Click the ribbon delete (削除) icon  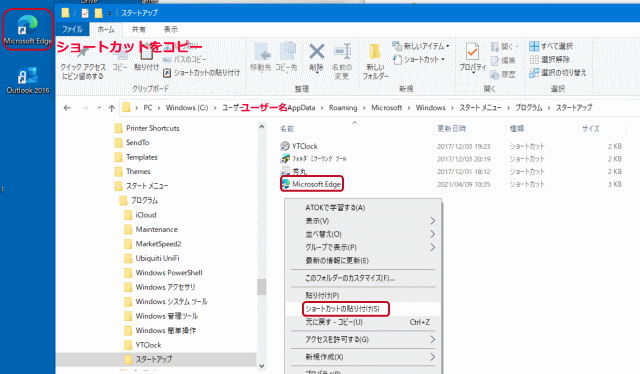pyautogui.click(x=316, y=57)
